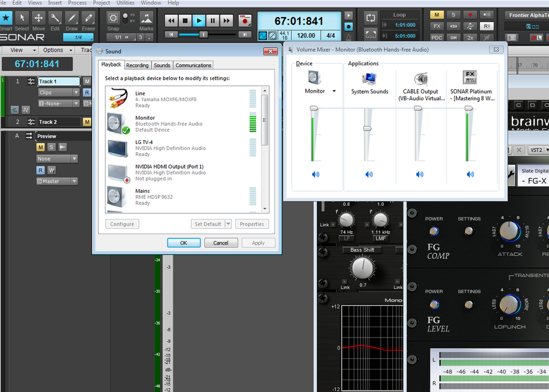Image resolution: width=549 pixels, height=392 pixels.
Task: Enable the Loop on/off icon
Action: [x=370, y=18]
